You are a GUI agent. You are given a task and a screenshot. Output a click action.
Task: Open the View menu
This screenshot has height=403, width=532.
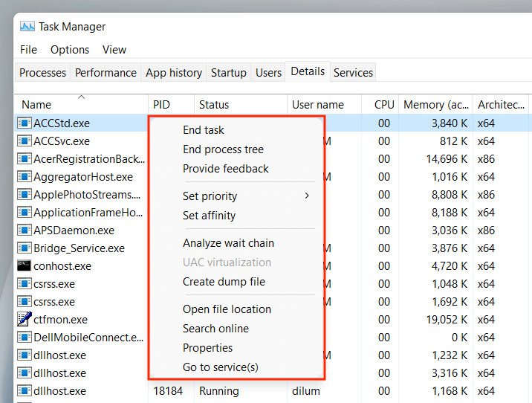point(114,50)
